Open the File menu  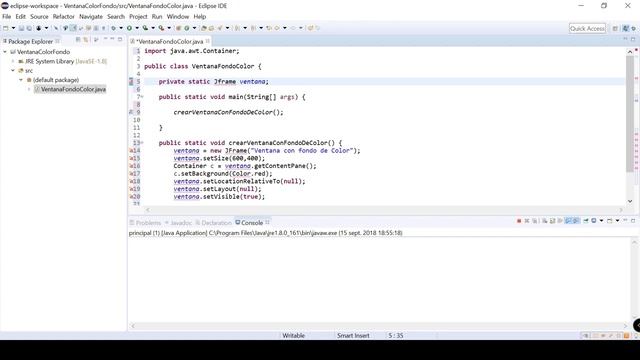(x=7, y=17)
